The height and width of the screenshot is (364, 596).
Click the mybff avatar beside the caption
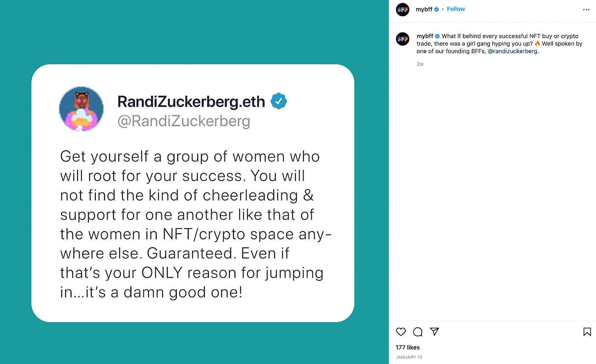402,39
